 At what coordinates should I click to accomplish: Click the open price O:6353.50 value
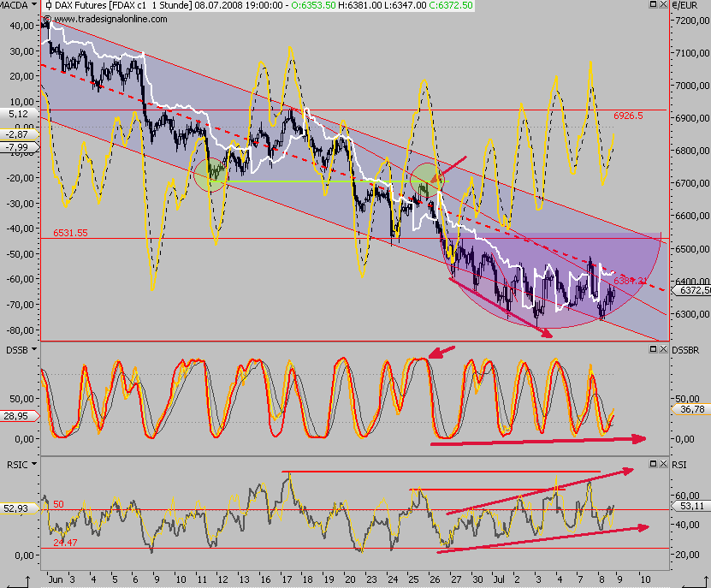313,5
